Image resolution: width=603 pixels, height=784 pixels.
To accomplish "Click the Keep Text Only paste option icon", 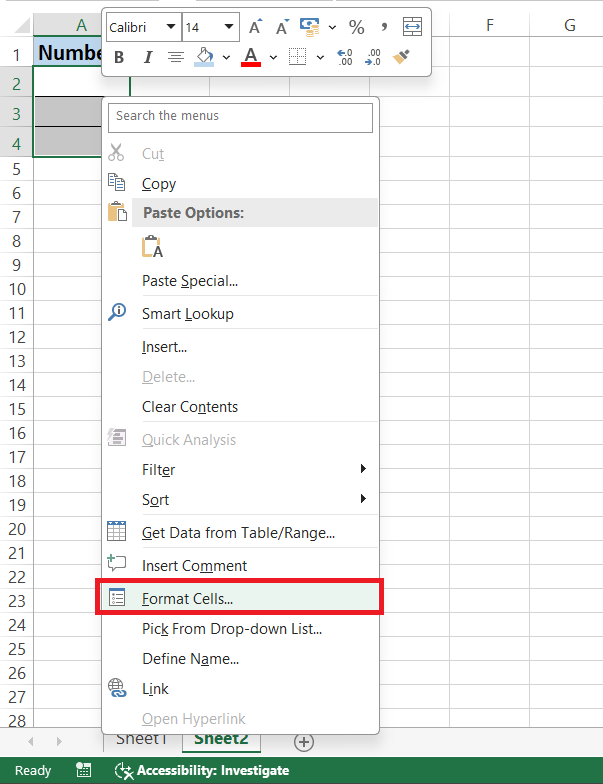I will coord(152,246).
